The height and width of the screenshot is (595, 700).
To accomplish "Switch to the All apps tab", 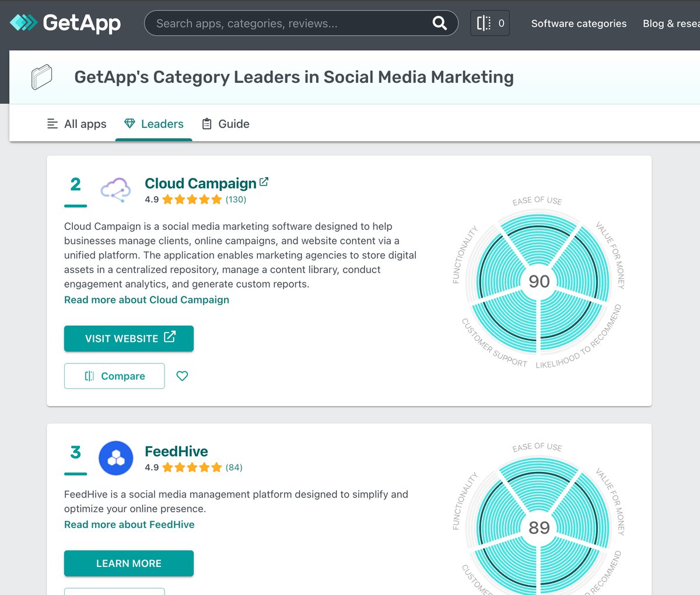I will pyautogui.click(x=76, y=124).
